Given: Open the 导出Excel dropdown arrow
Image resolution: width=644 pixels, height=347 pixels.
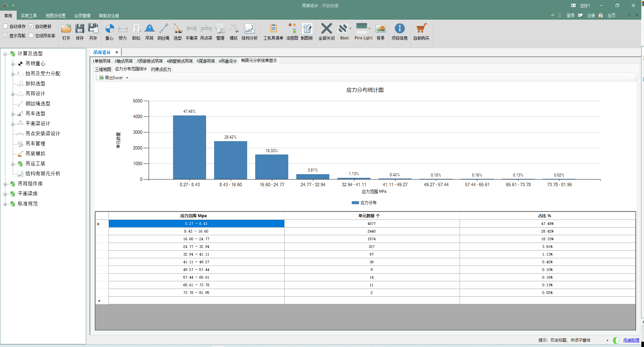Looking at the screenshot, I should [127, 78].
